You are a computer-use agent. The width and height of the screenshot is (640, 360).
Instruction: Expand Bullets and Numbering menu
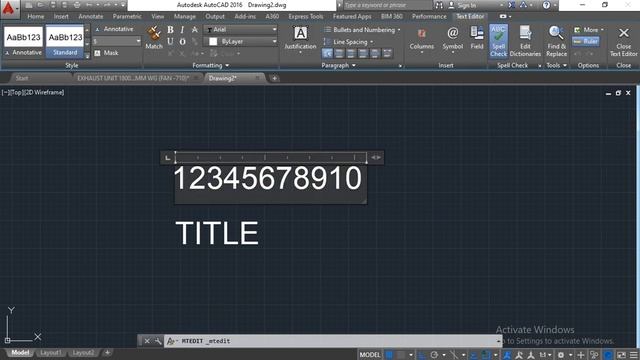pos(362,30)
